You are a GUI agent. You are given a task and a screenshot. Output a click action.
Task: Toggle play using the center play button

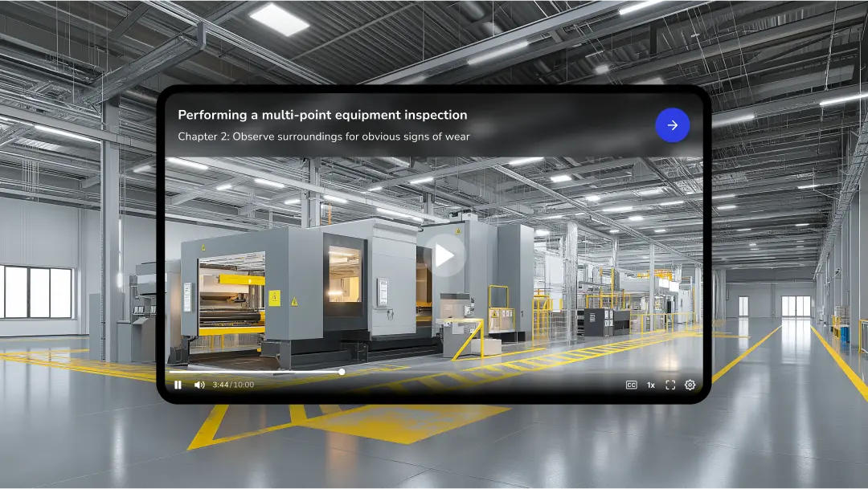[446, 255]
